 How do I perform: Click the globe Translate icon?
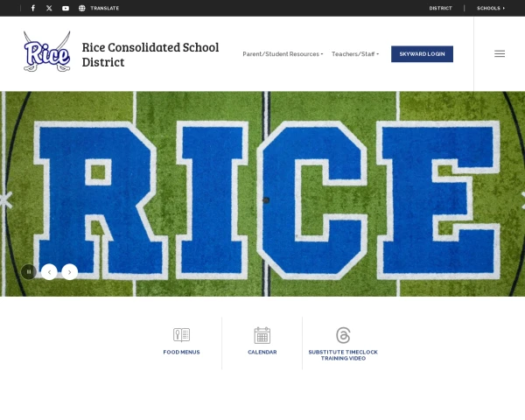click(x=82, y=8)
